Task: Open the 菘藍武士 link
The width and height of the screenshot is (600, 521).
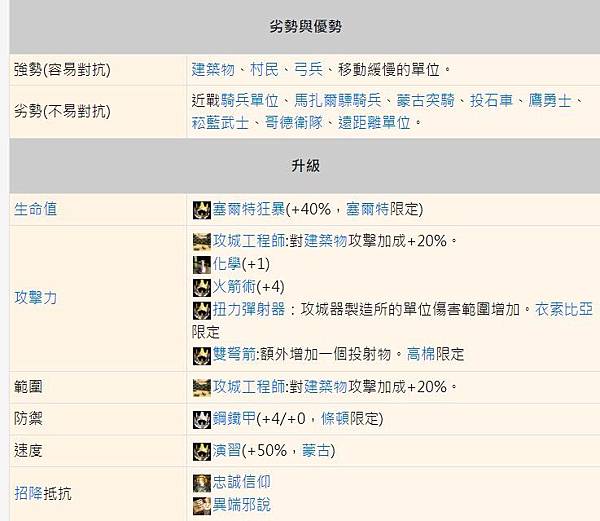Action: [220, 123]
